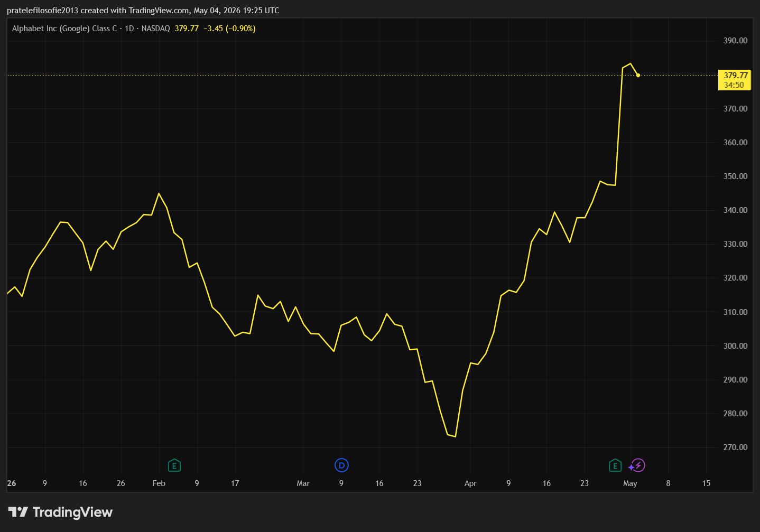Click the 320.00 price axis label
Screen dimensions: 760x532
click(x=736, y=278)
